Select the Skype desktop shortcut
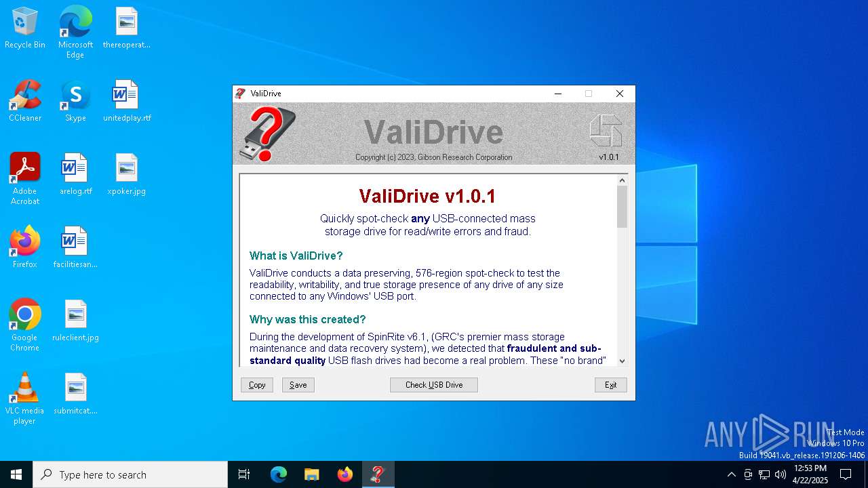Image resolution: width=868 pixels, height=488 pixels. 75,102
